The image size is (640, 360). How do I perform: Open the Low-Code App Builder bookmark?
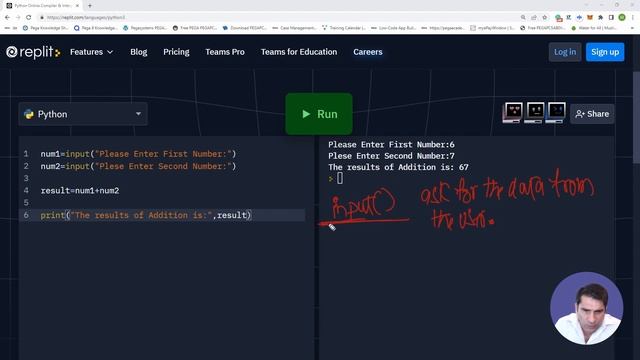click(393, 28)
